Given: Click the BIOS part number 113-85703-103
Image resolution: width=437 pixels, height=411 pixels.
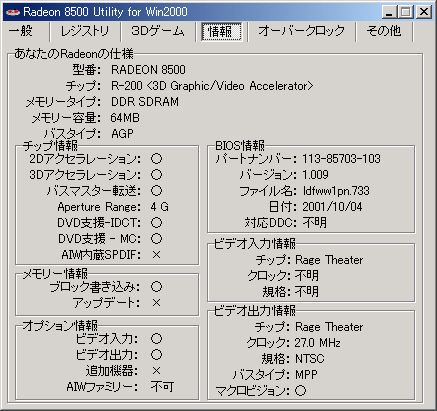Looking at the screenshot, I should [x=341, y=159].
